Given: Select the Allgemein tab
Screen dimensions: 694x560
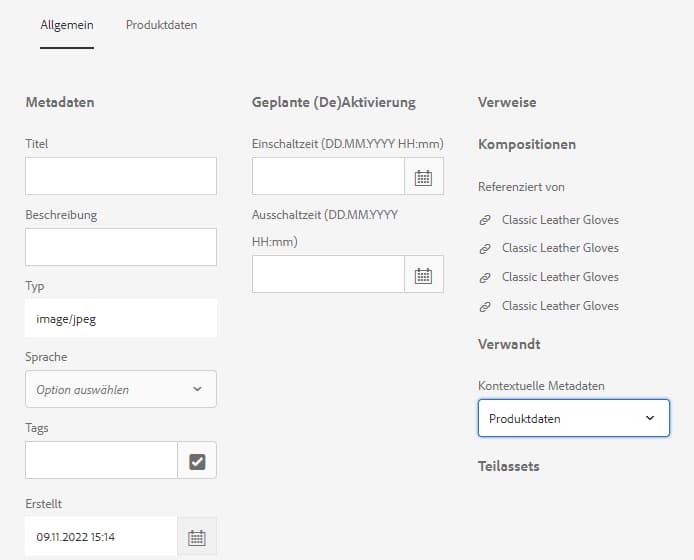Looking at the screenshot, I should click(x=67, y=25).
